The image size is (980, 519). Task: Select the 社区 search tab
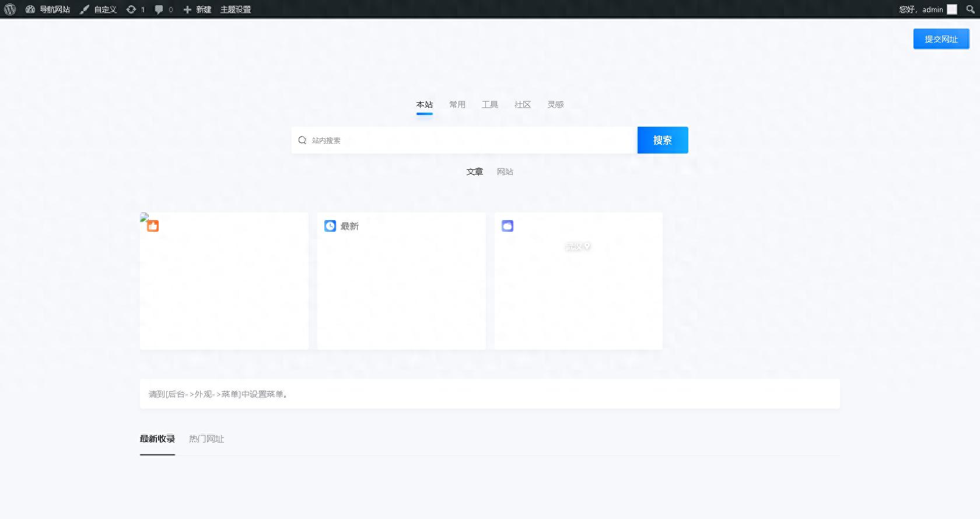pyautogui.click(x=523, y=105)
